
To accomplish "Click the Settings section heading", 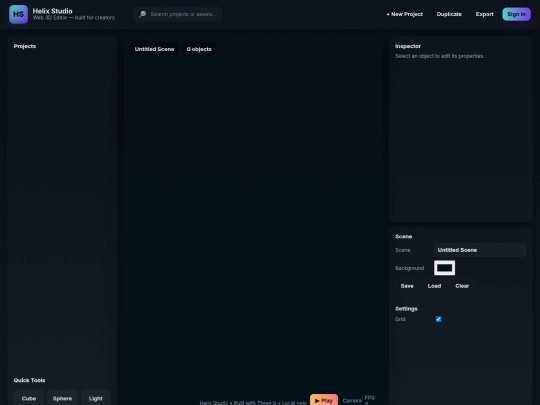I will [x=406, y=309].
